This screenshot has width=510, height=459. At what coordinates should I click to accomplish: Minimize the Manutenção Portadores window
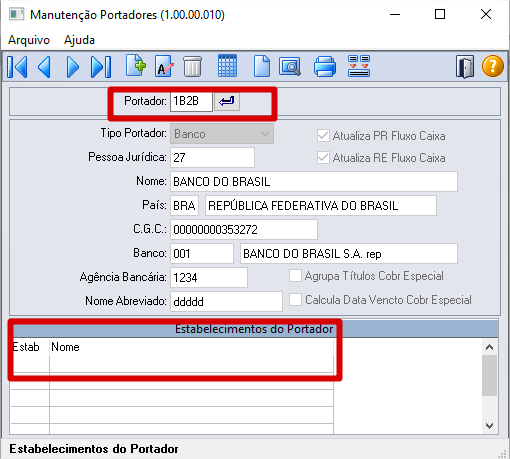point(395,14)
